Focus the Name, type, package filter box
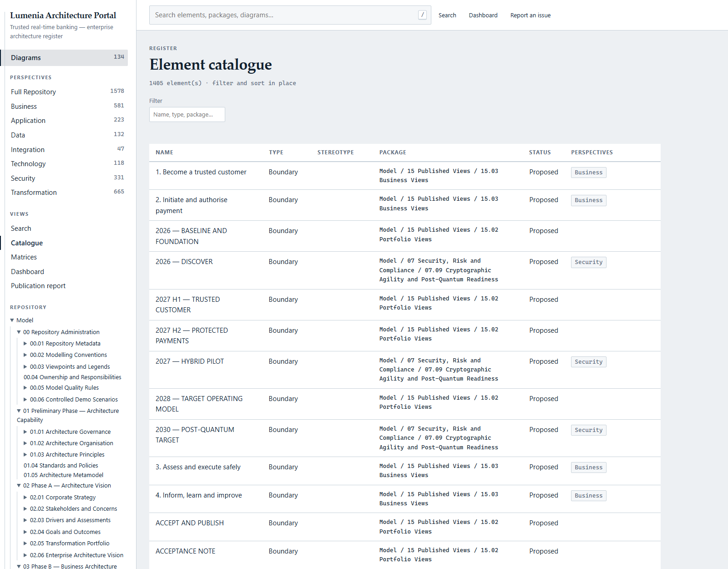 pyautogui.click(x=187, y=115)
